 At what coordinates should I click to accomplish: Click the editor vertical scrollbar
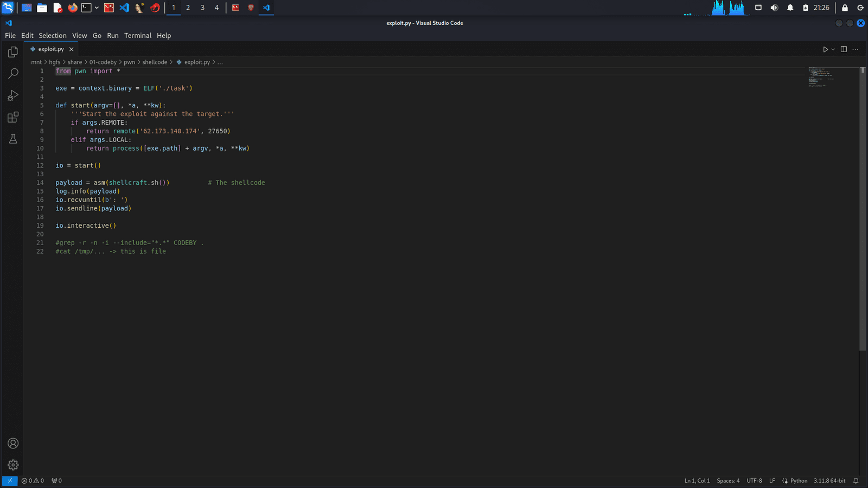tap(863, 209)
